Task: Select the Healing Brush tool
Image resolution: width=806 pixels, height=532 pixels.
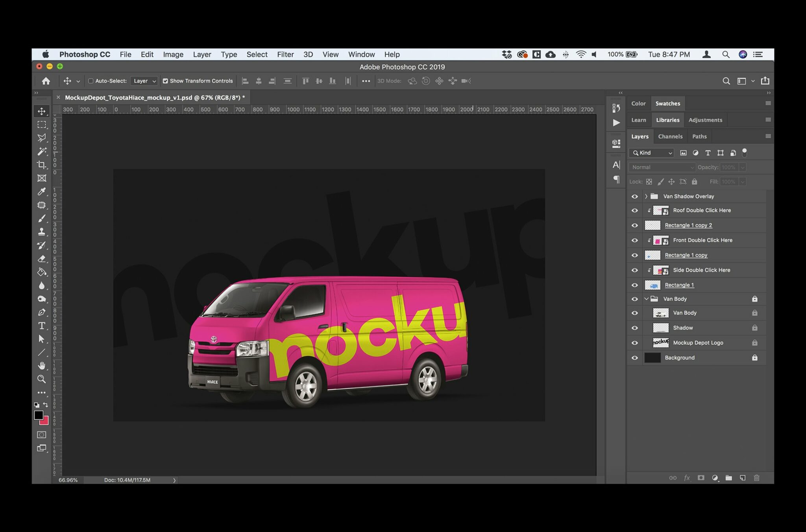Action: tap(41, 205)
